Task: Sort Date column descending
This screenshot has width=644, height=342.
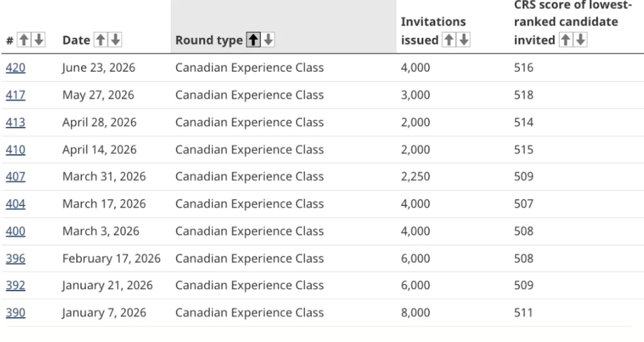Action: [x=115, y=40]
